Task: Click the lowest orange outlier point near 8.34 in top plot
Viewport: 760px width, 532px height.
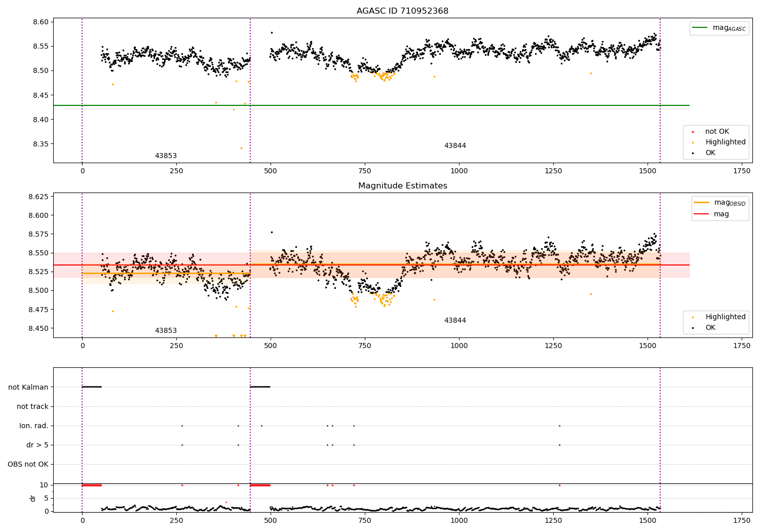Action: pyautogui.click(x=241, y=148)
